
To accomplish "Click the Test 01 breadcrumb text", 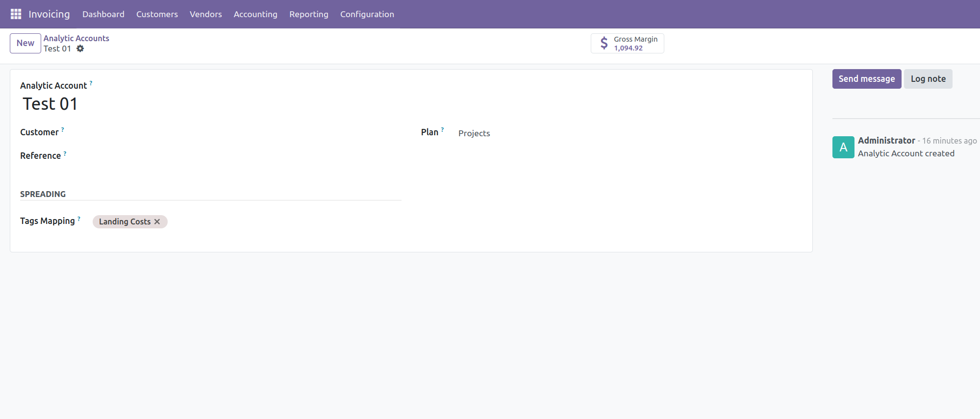I will point(57,49).
